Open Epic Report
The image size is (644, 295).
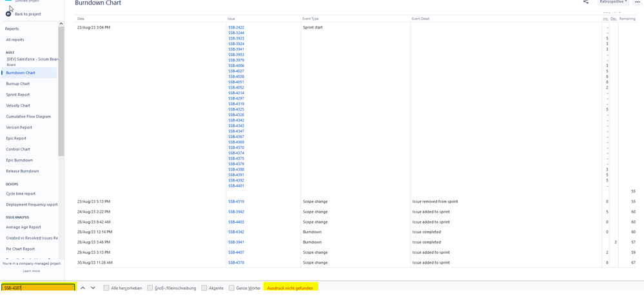[x=15, y=139]
